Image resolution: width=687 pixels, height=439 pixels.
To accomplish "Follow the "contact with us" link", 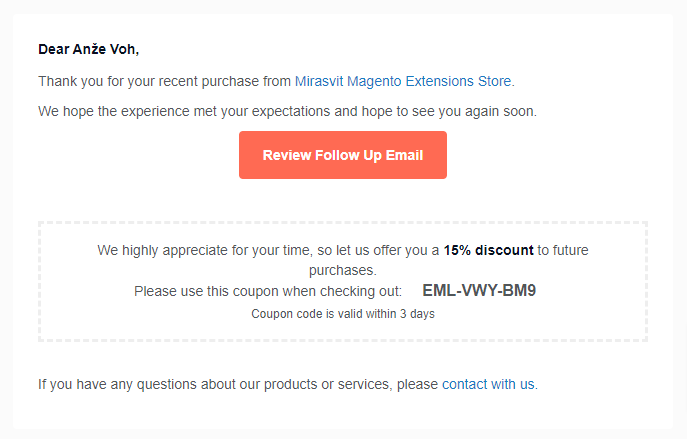I will (488, 384).
